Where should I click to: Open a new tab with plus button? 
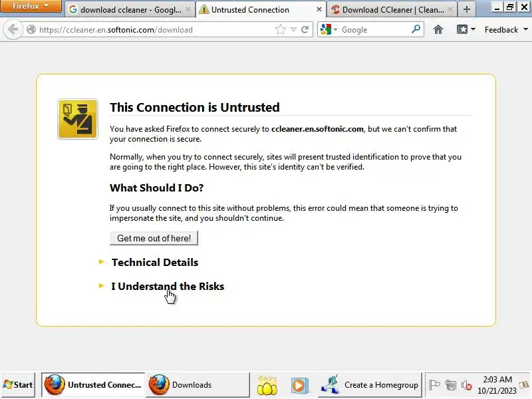[x=467, y=9]
